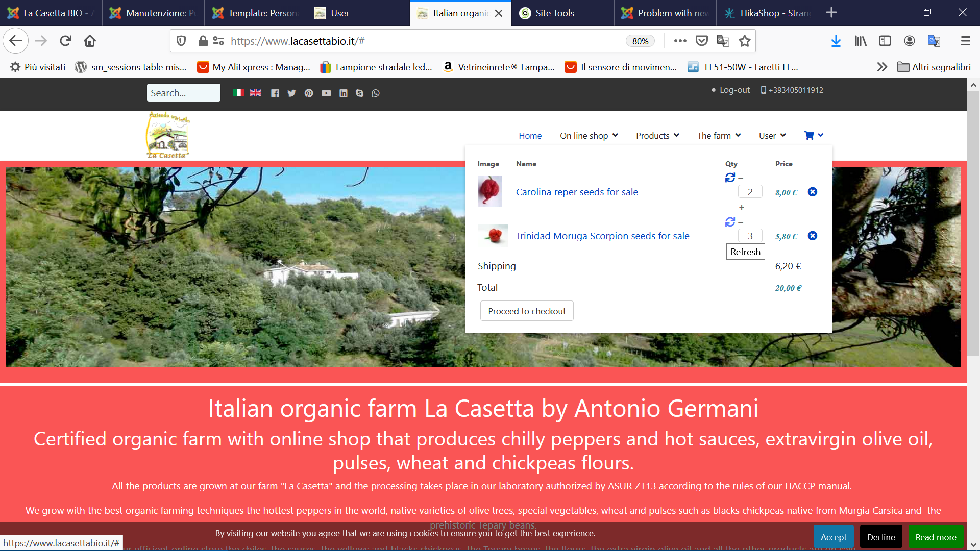Switch site language to Italian flag
The image size is (980, 551).
point(238,93)
